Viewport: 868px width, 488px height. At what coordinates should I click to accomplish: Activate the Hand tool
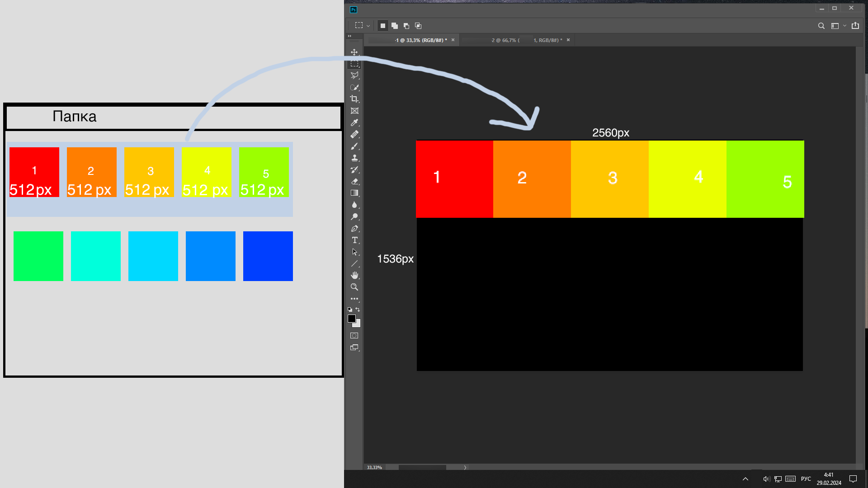pos(354,275)
